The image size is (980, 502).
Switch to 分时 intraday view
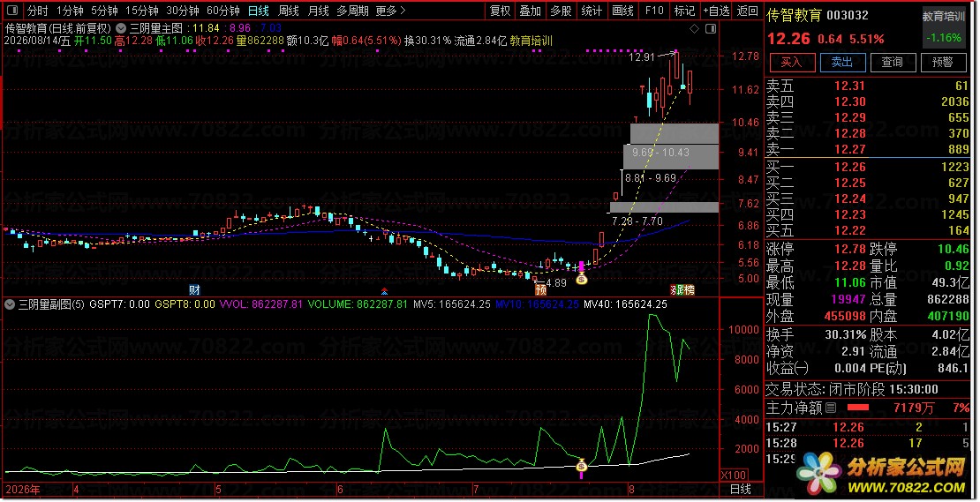[x=37, y=11]
